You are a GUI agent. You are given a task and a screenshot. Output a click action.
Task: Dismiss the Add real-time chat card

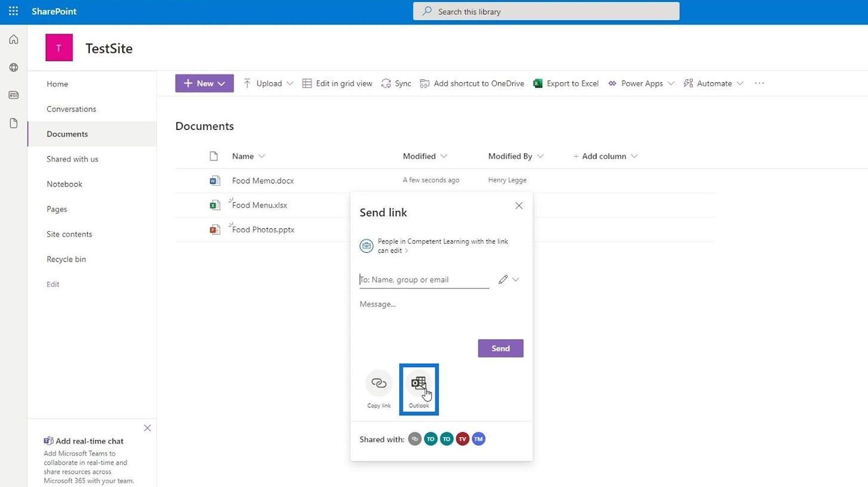(147, 428)
